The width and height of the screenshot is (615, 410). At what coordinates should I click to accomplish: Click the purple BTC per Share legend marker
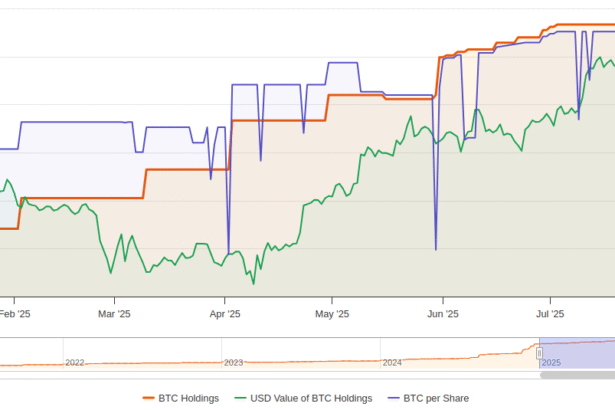click(x=391, y=398)
